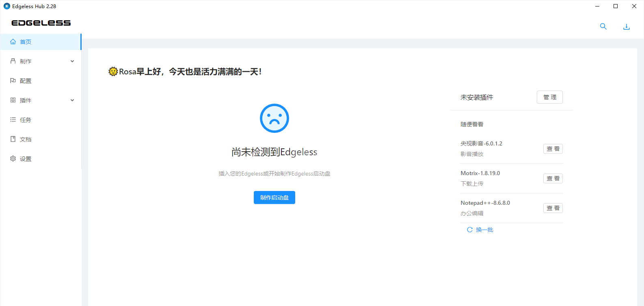Open the 制作 menu item
Image resolution: width=644 pixels, height=306 pixels.
pyautogui.click(x=41, y=61)
